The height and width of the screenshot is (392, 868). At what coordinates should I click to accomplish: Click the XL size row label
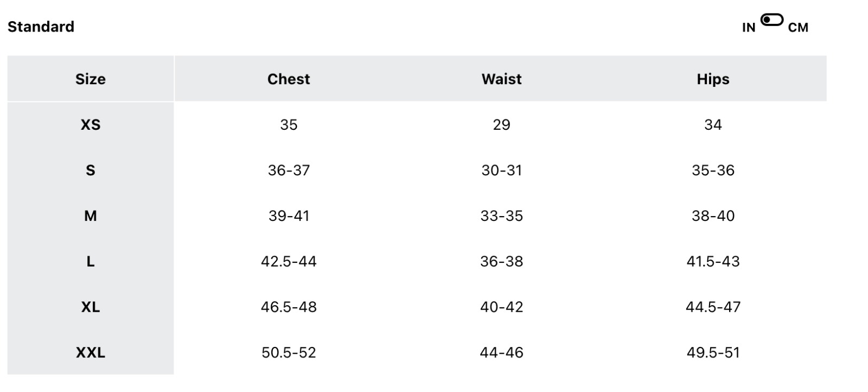91,307
